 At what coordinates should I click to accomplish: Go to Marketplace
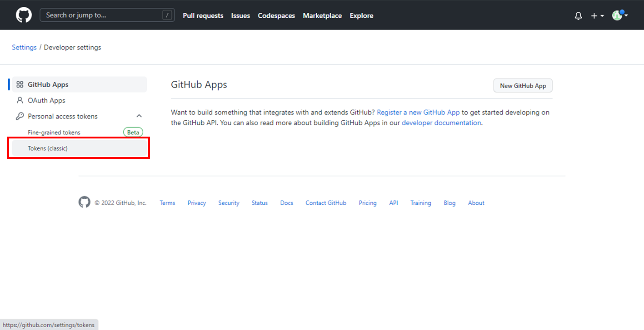pyautogui.click(x=322, y=15)
